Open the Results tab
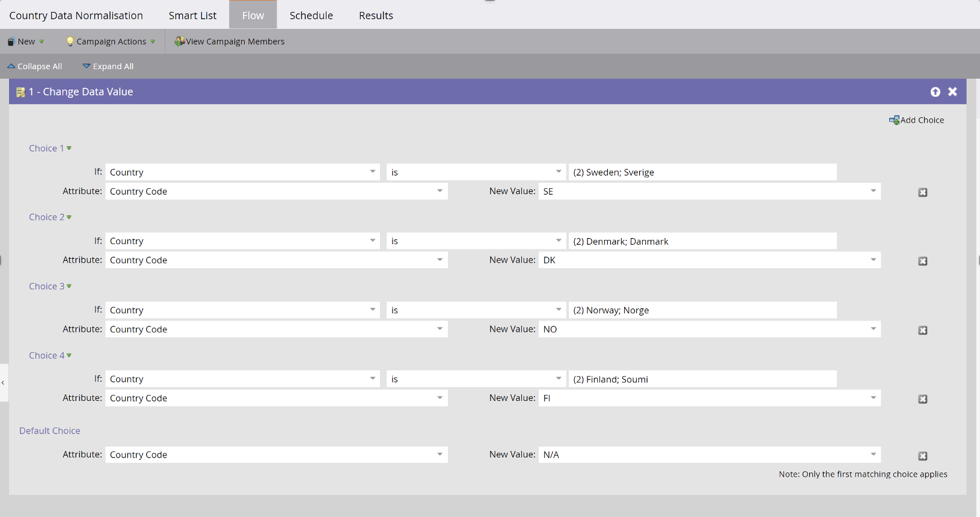Screen dimensions: 980x517 coord(376,15)
